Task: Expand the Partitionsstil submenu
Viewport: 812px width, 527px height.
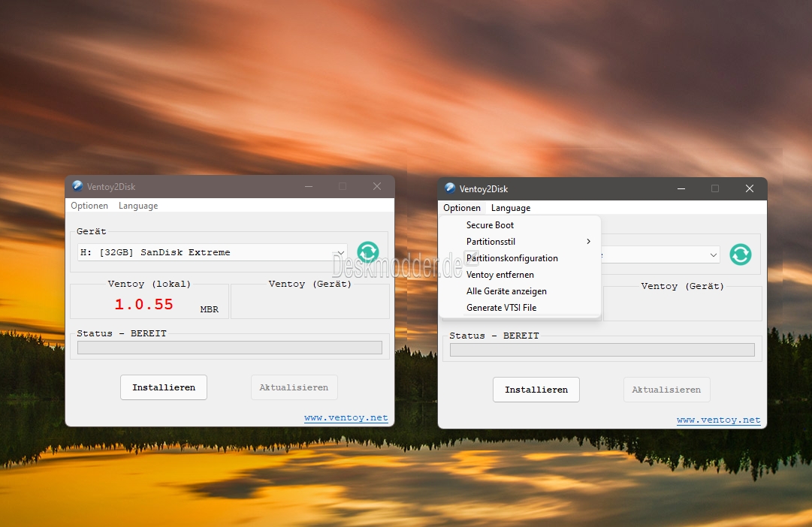Action: tap(520, 241)
